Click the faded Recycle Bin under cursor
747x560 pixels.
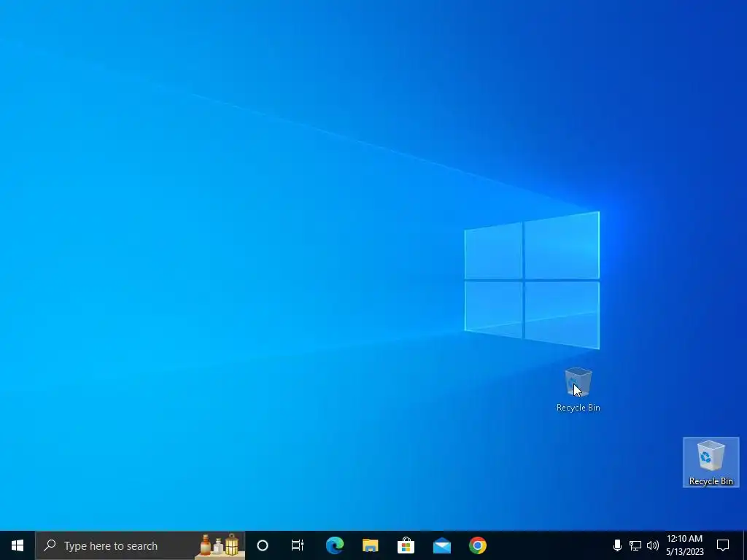click(578, 389)
